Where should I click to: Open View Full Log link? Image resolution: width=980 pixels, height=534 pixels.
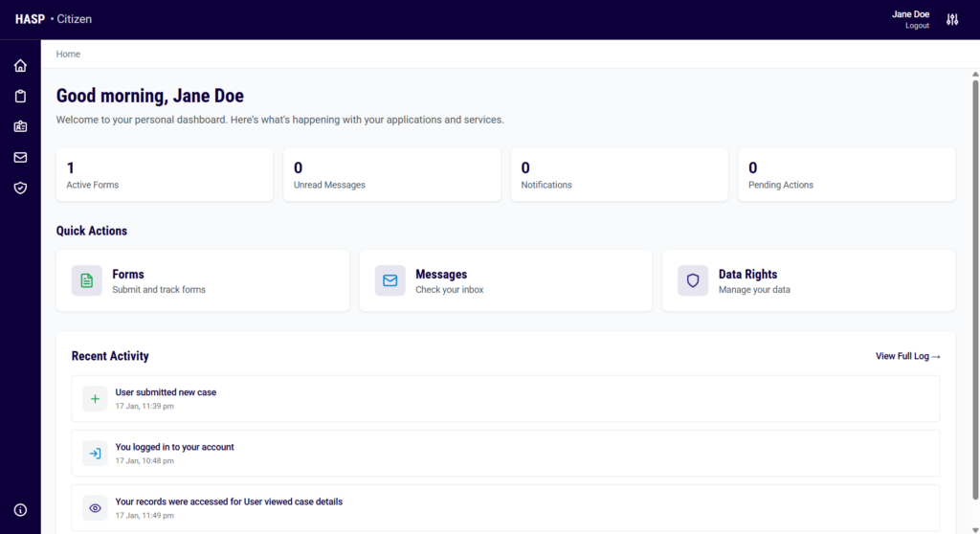click(907, 356)
